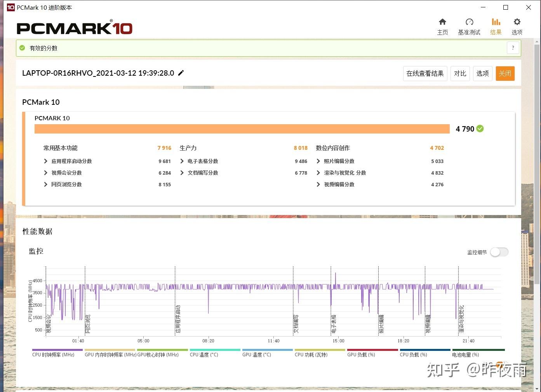
Task: Click the 渲染与视觉化 marker on the chart
Action: tap(461, 319)
